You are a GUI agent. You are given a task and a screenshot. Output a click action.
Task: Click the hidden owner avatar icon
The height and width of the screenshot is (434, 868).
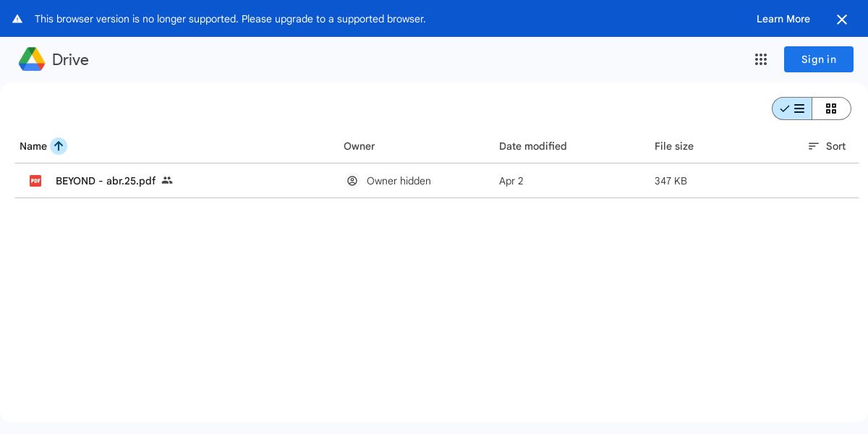pos(352,181)
